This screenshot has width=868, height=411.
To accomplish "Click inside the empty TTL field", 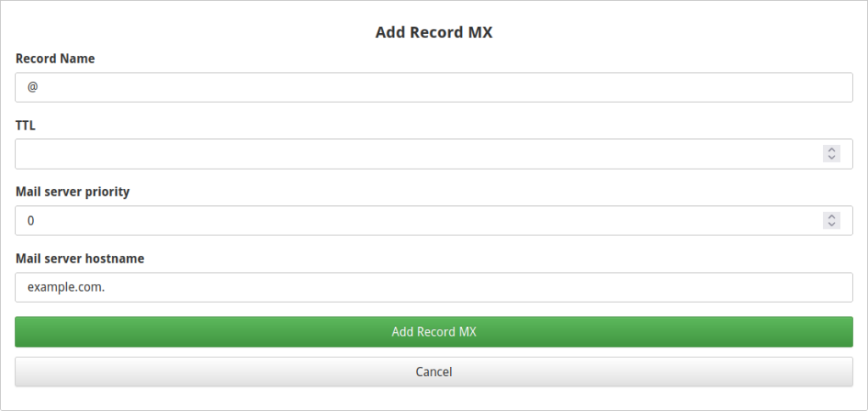I will tap(415, 154).
